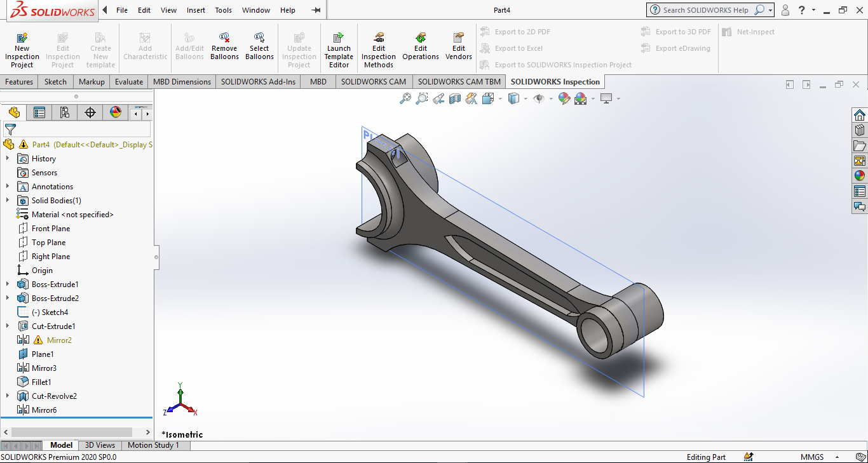The height and width of the screenshot is (463, 868).
Task: Click the Zoom to Fit icon
Action: pyautogui.click(x=405, y=98)
